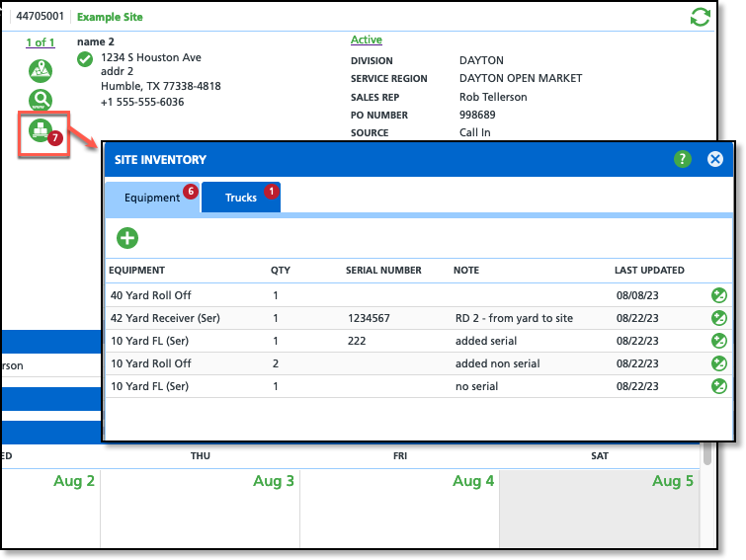Open the Example Site link

[x=110, y=17]
